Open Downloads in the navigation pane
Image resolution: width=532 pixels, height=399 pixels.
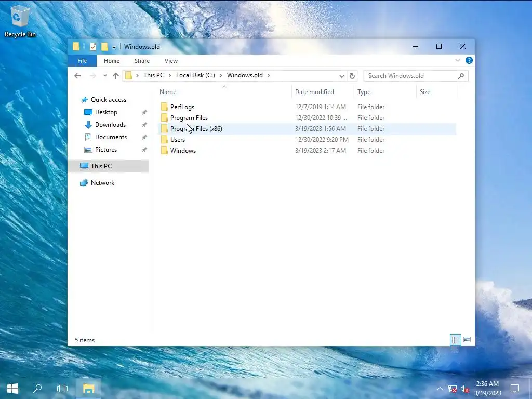tap(110, 125)
